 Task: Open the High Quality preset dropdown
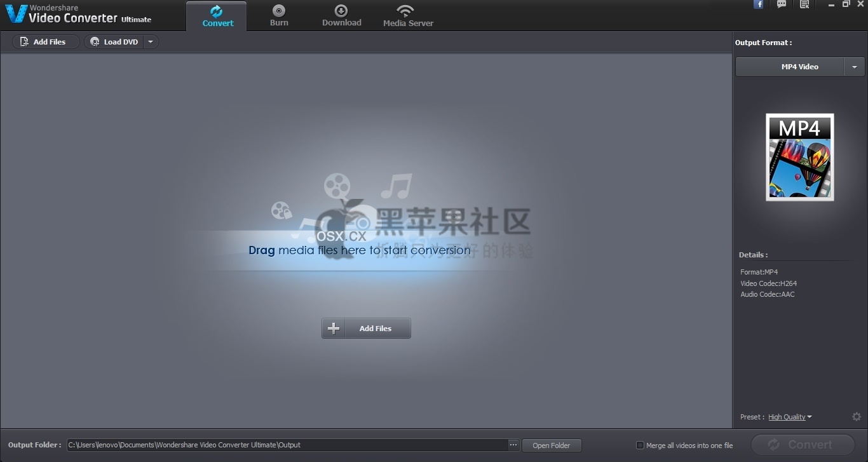[790, 417]
